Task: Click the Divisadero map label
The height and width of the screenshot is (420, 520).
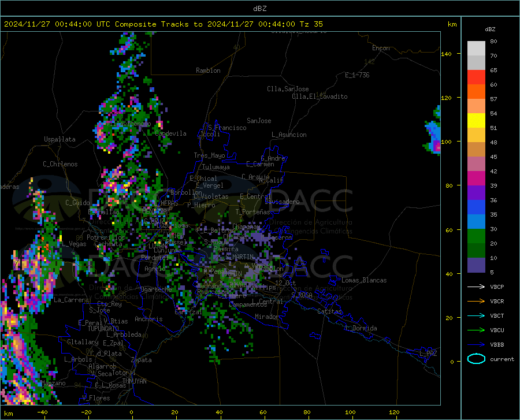Action: point(282,202)
